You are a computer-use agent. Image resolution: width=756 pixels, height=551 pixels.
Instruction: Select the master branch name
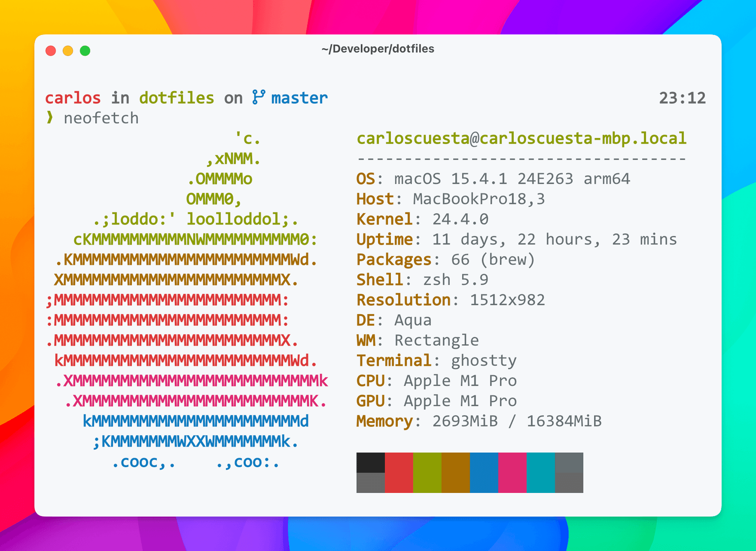299,97
